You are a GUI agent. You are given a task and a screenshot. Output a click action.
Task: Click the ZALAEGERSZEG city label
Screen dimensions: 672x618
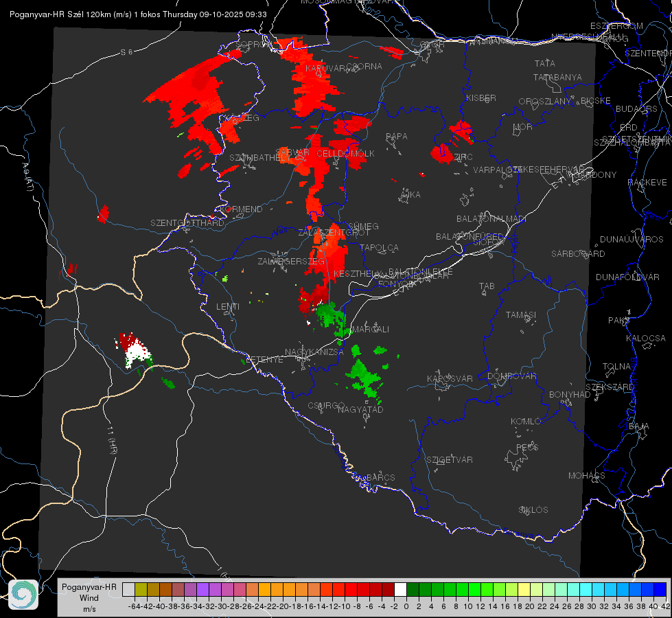click(291, 261)
